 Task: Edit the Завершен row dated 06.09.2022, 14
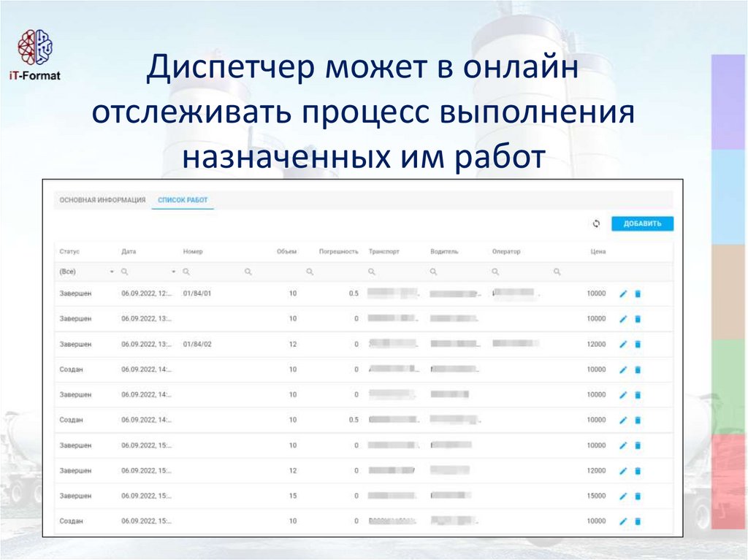click(x=623, y=395)
